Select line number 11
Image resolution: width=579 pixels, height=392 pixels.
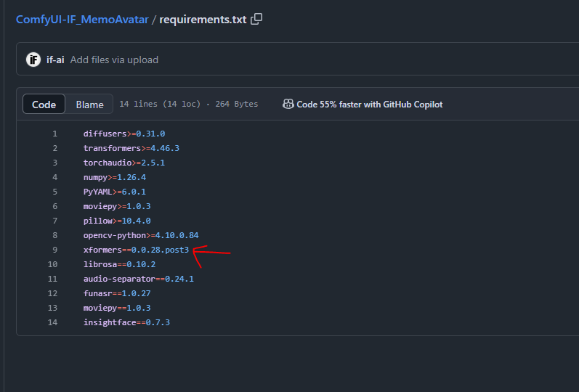coord(52,279)
